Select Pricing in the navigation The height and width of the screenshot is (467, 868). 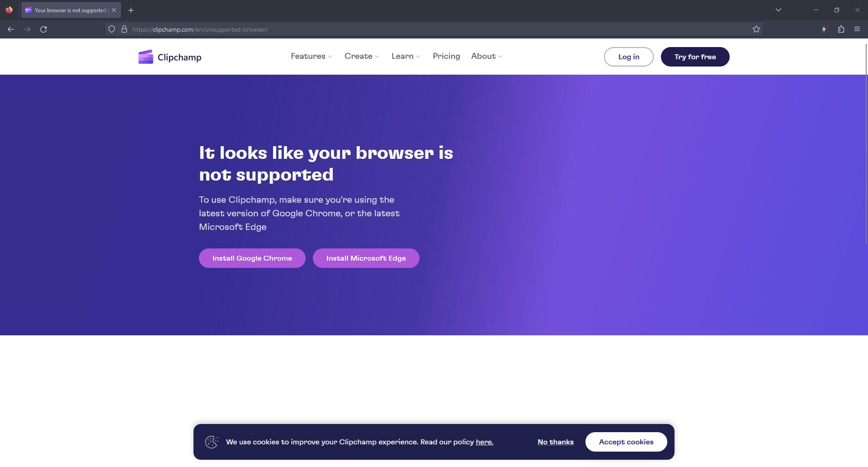[446, 56]
